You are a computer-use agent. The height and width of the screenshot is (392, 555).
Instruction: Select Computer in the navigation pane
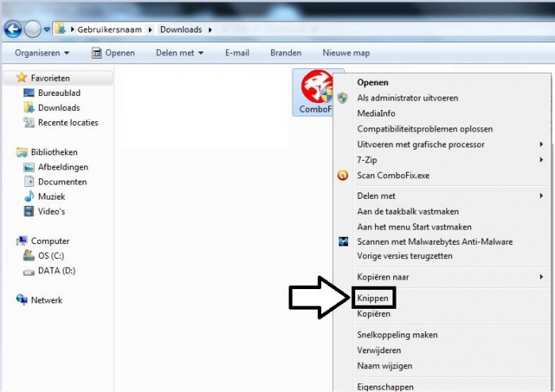50,241
